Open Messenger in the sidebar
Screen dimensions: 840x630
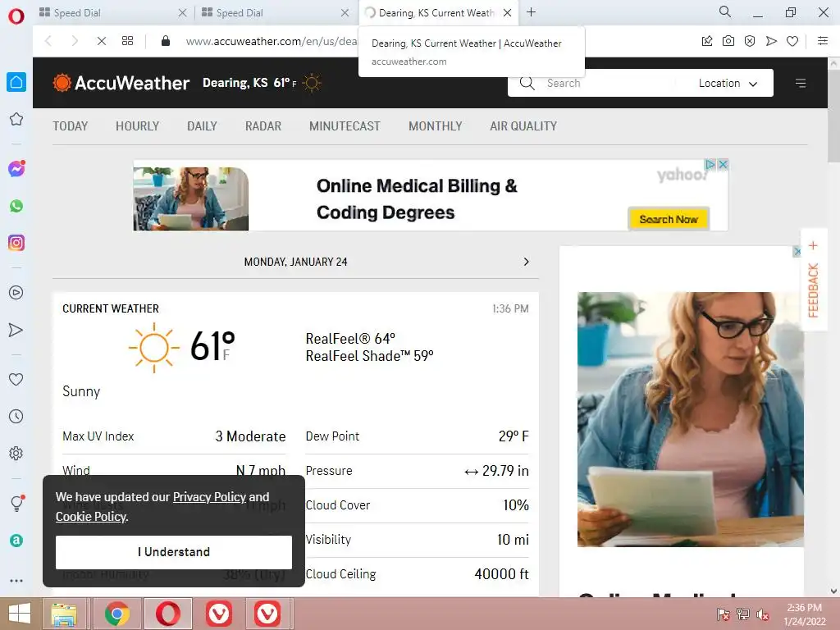[16, 169]
